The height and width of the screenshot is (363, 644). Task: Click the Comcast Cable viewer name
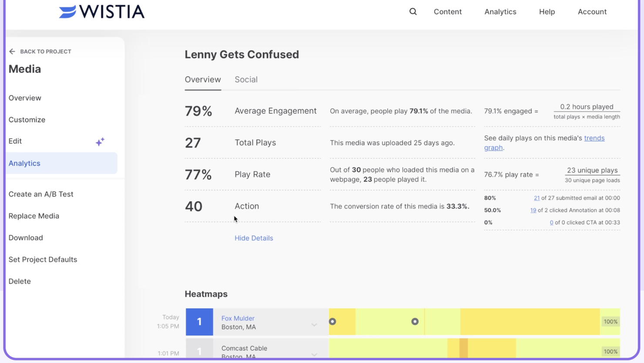(244, 348)
